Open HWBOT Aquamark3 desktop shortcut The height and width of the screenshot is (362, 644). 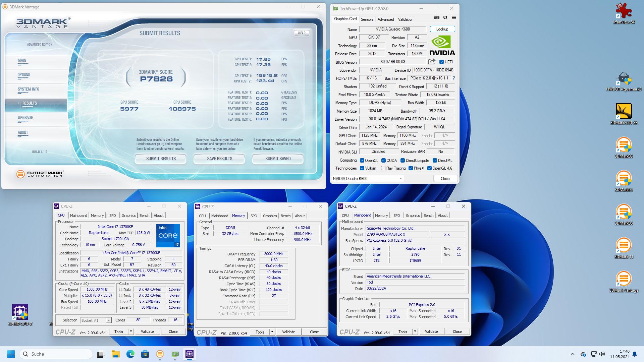pos(624,81)
